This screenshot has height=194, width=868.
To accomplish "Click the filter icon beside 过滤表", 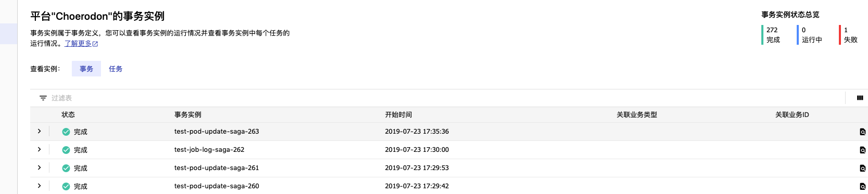I will point(43,98).
